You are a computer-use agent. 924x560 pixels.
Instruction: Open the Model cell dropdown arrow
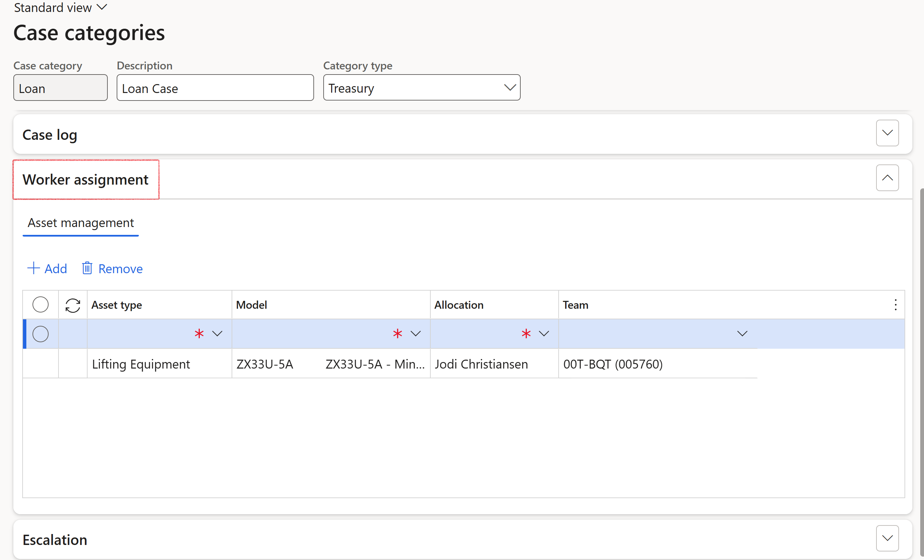click(416, 334)
